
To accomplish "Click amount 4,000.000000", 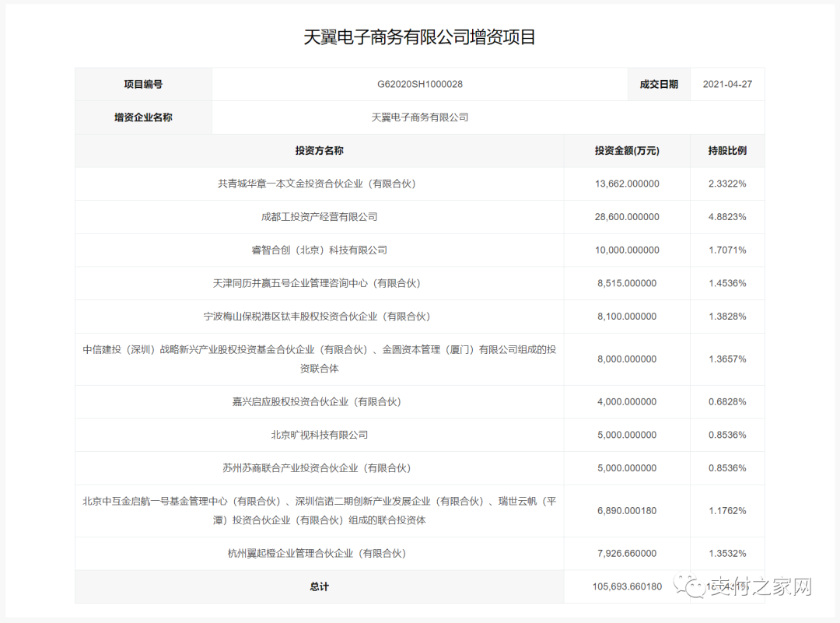I will coord(627,402).
